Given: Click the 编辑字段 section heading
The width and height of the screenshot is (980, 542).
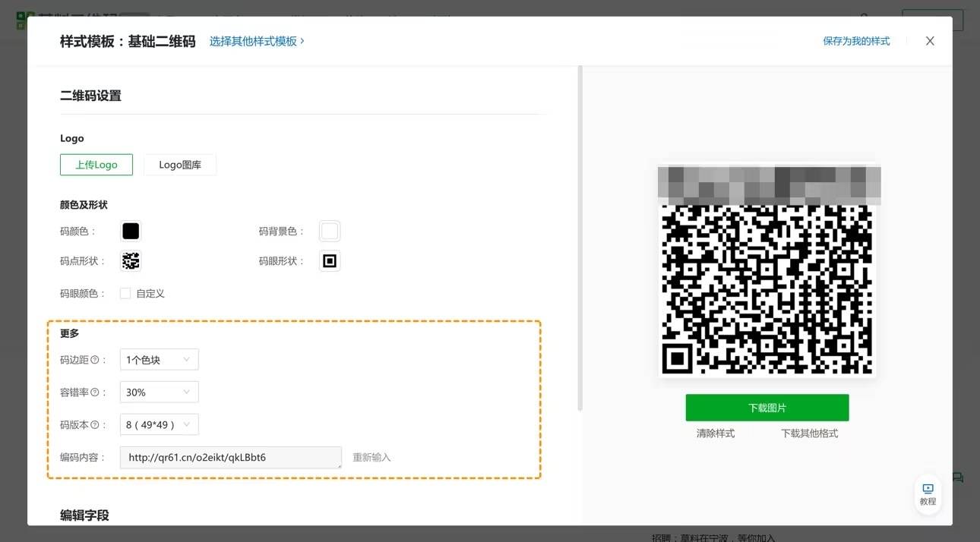Looking at the screenshot, I should [x=84, y=515].
